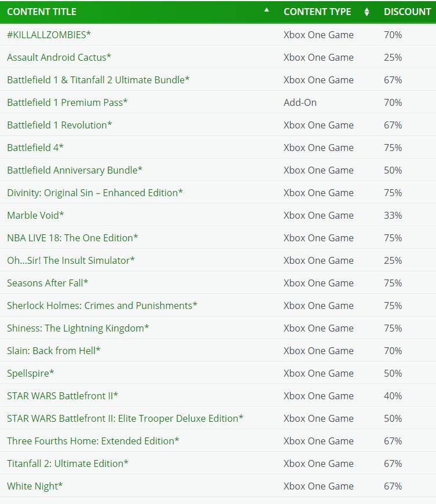The image size is (436, 504).
Task: Click the Content Type column header
Action: tap(317, 12)
